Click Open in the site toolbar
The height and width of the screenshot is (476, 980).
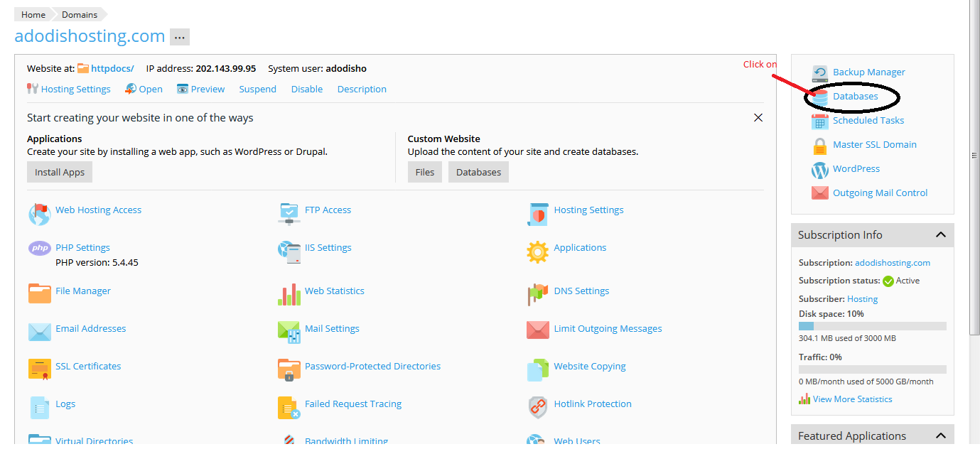tap(151, 89)
